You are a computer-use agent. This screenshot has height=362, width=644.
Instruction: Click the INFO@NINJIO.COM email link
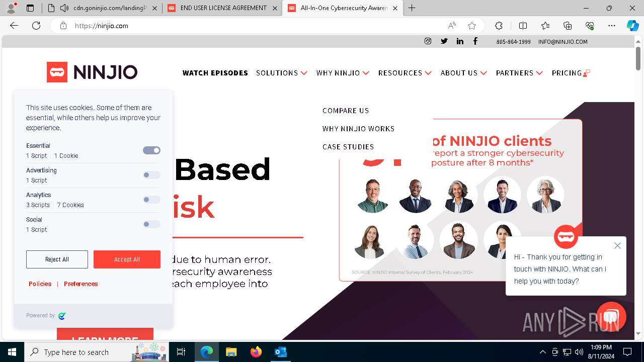(x=563, y=42)
